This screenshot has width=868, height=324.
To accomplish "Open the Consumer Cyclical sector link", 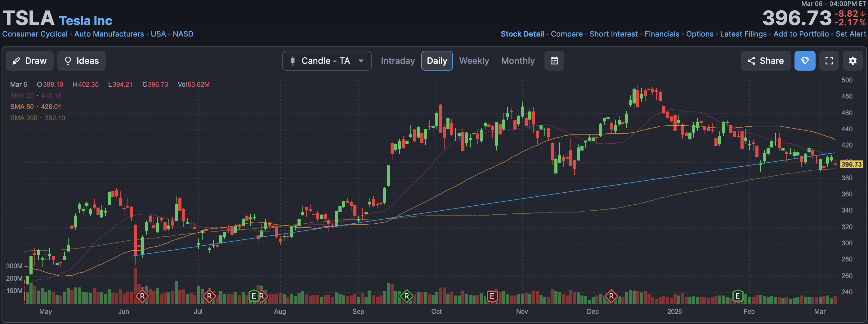I will click(x=35, y=34).
